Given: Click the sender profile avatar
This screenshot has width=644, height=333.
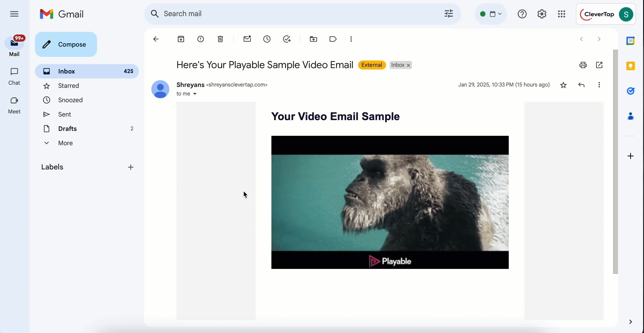Looking at the screenshot, I should [160, 89].
